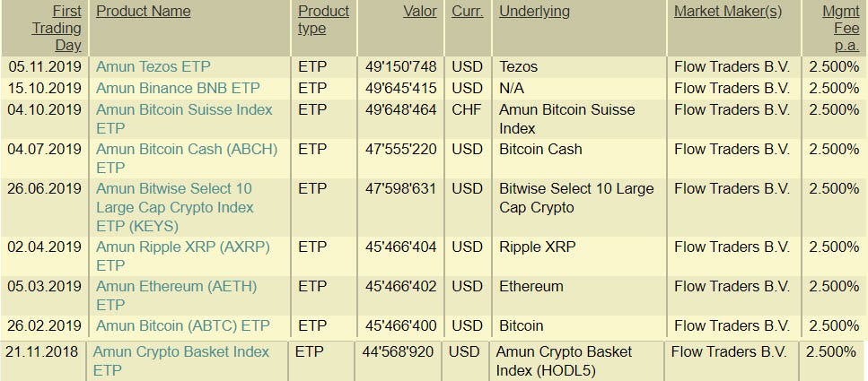Open Amun Bitwise Select 10 Large Cap link
The width and height of the screenshot is (868, 381).
pyautogui.click(x=175, y=207)
